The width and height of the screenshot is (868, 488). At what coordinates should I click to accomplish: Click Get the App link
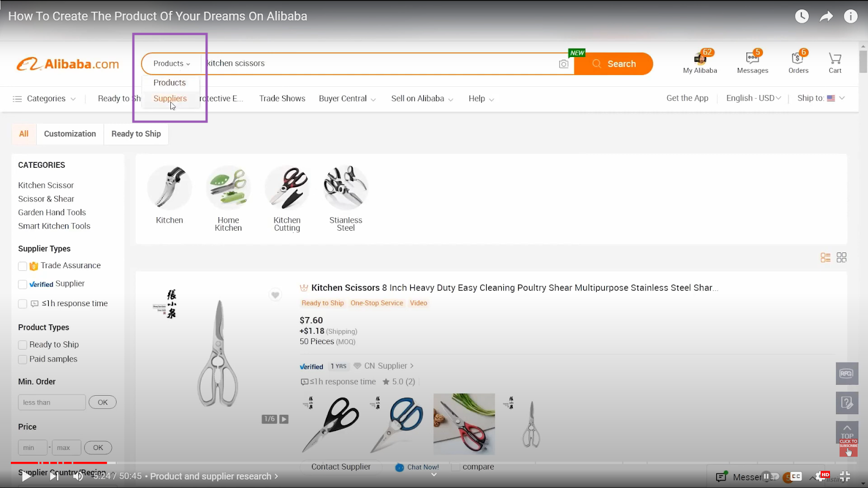pyautogui.click(x=687, y=98)
